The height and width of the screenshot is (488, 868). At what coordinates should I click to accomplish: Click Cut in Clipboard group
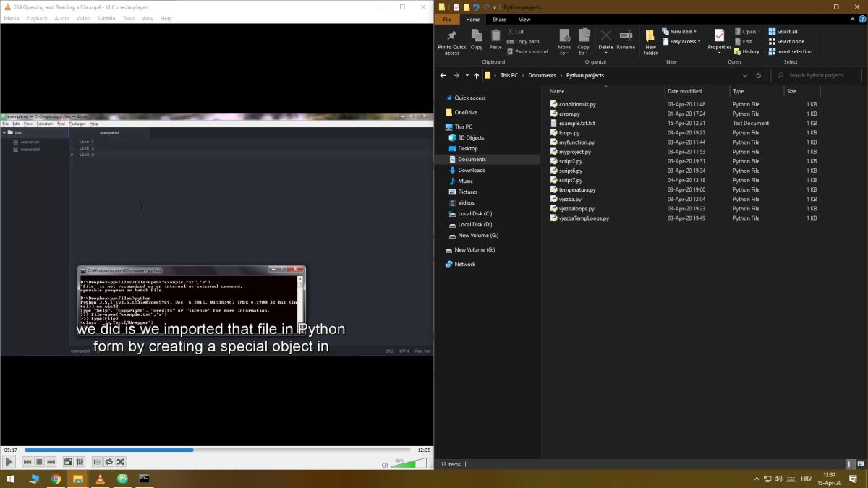pyautogui.click(x=515, y=32)
